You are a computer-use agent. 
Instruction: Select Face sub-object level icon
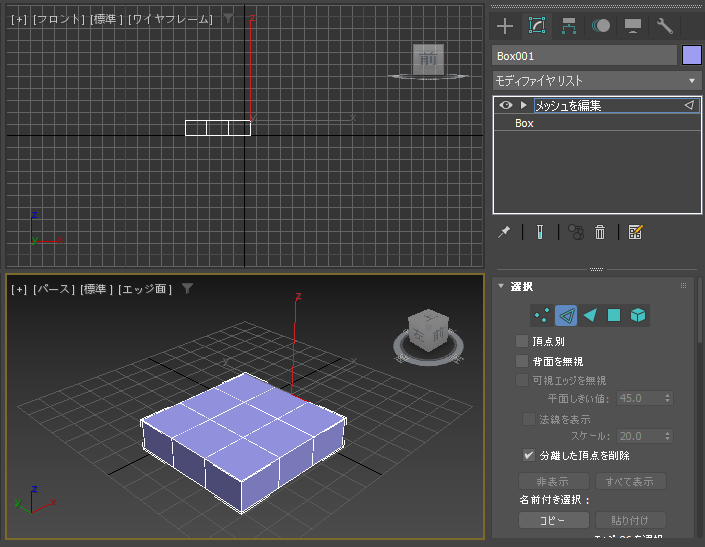point(590,315)
